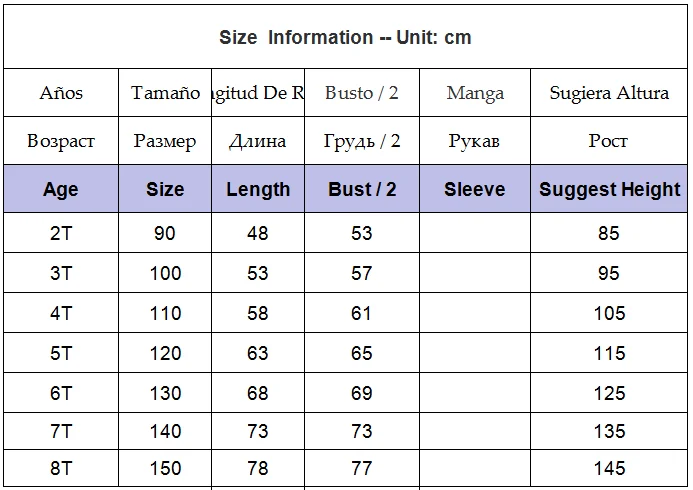
Task: Select the Size header cell
Action: 165,189
